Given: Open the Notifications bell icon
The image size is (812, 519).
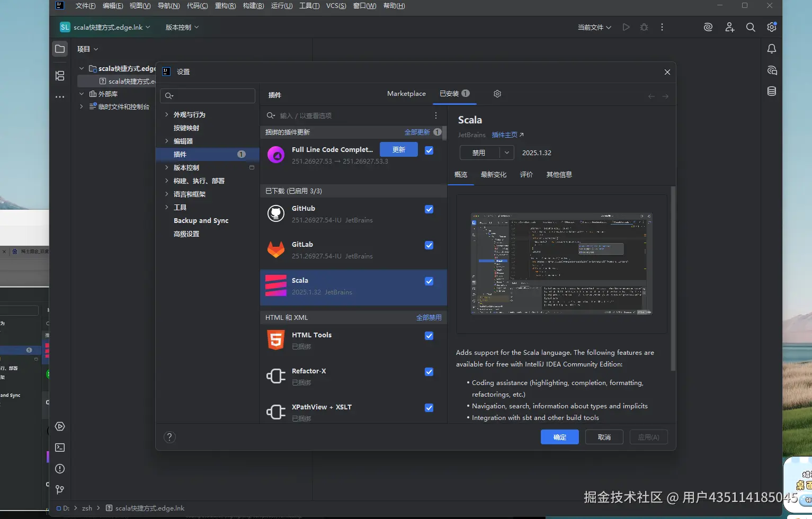Looking at the screenshot, I should (x=772, y=49).
